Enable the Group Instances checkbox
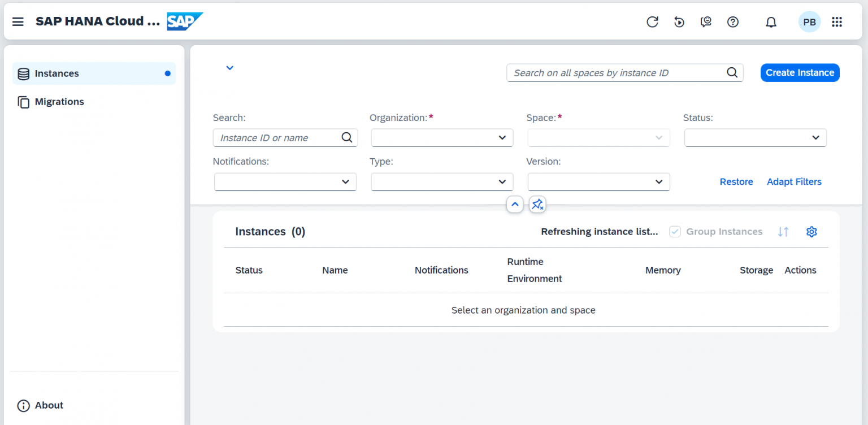868x425 pixels. (x=675, y=232)
